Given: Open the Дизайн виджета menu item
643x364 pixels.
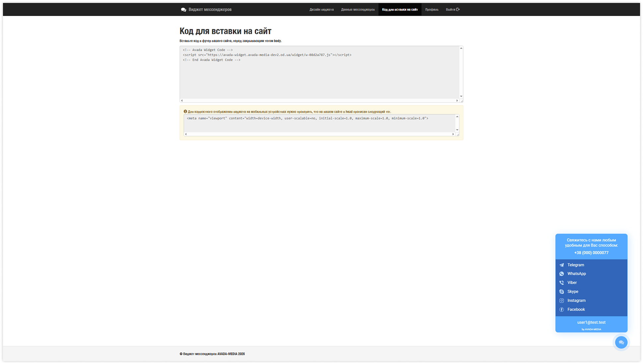Looking at the screenshot, I should [321, 10].
